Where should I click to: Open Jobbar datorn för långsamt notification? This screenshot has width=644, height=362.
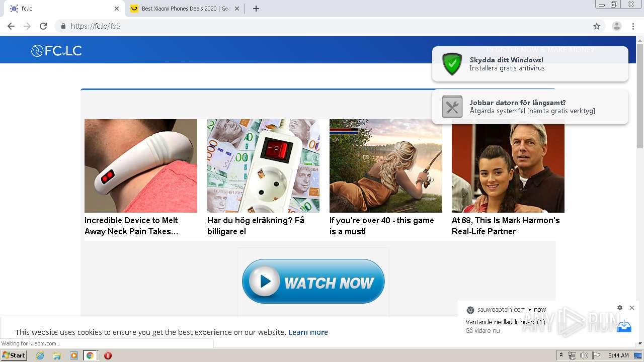click(x=530, y=107)
